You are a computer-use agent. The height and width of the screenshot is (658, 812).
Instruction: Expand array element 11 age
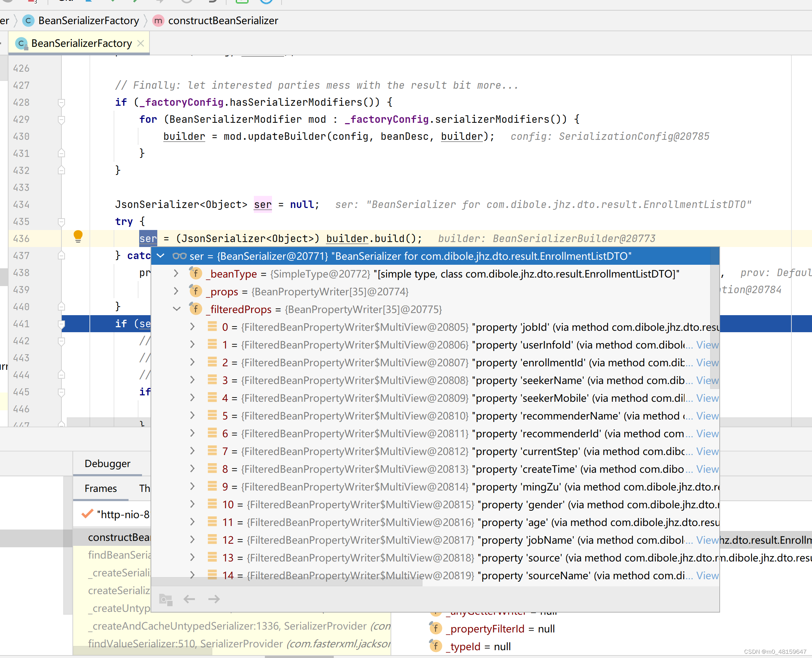[192, 522]
